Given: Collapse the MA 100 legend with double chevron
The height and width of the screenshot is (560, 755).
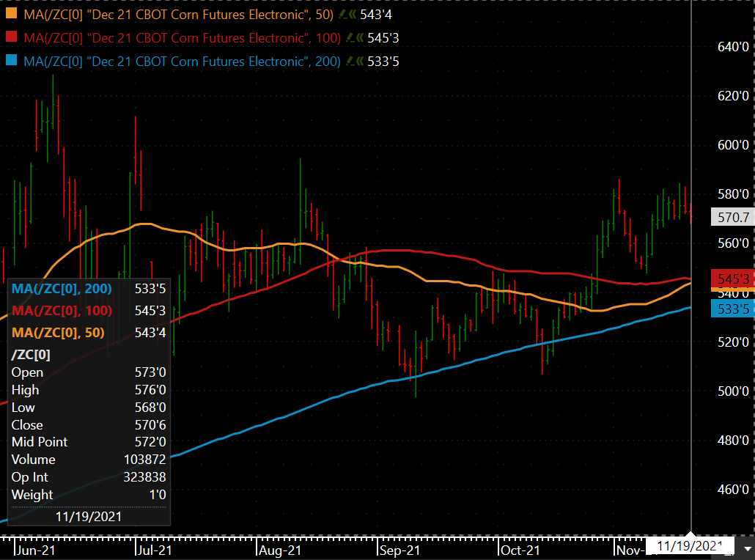Looking at the screenshot, I should pos(360,37).
